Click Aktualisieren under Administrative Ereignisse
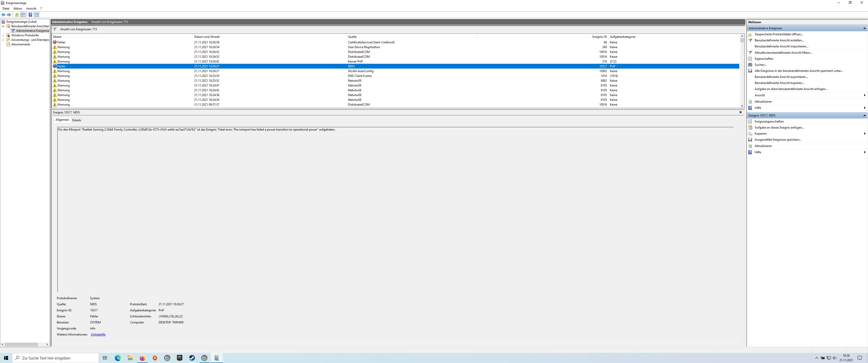The image size is (868, 363). click(x=763, y=101)
